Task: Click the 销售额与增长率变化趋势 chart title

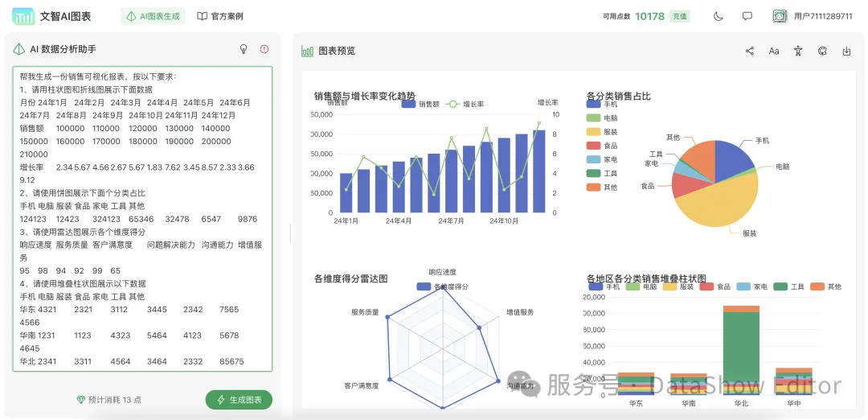Action: [364, 95]
